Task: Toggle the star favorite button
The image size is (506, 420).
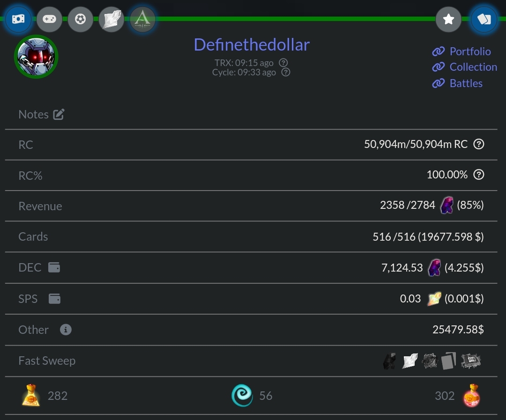Action: coord(448,19)
